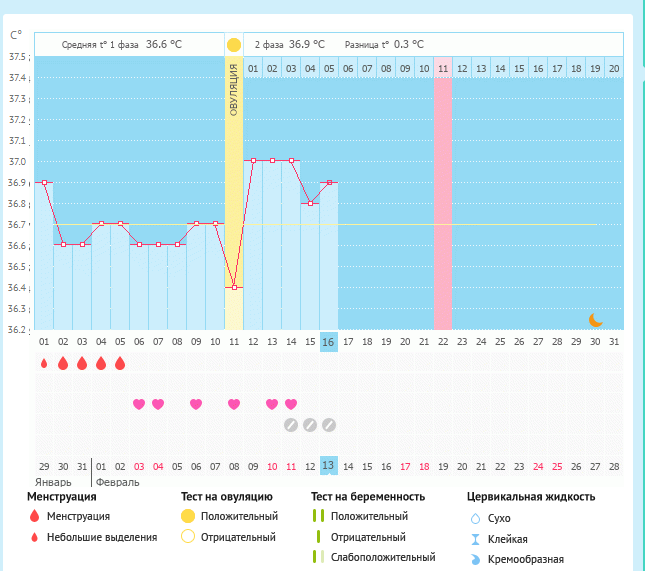Click the Кремообразная cervical fluid legend icon
Image resolution: width=645 pixels, height=571 pixels.
tap(475, 559)
